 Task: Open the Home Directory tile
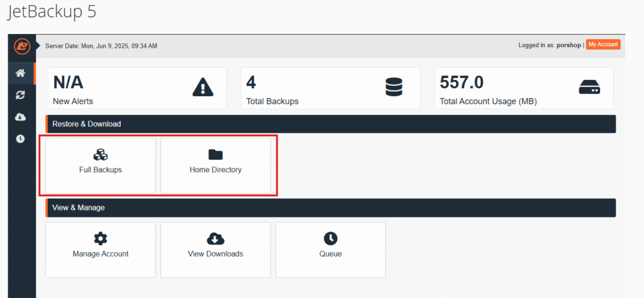pos(216,165)
